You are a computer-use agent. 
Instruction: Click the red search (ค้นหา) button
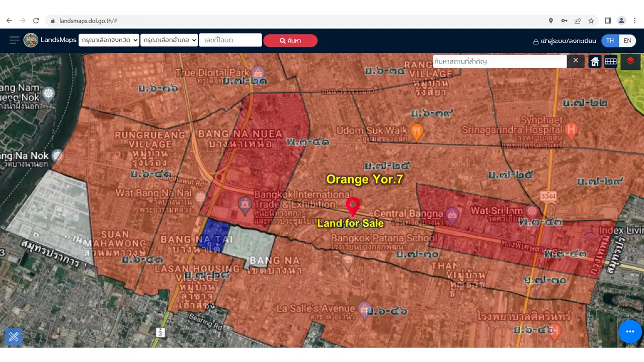tap(290, 40)
